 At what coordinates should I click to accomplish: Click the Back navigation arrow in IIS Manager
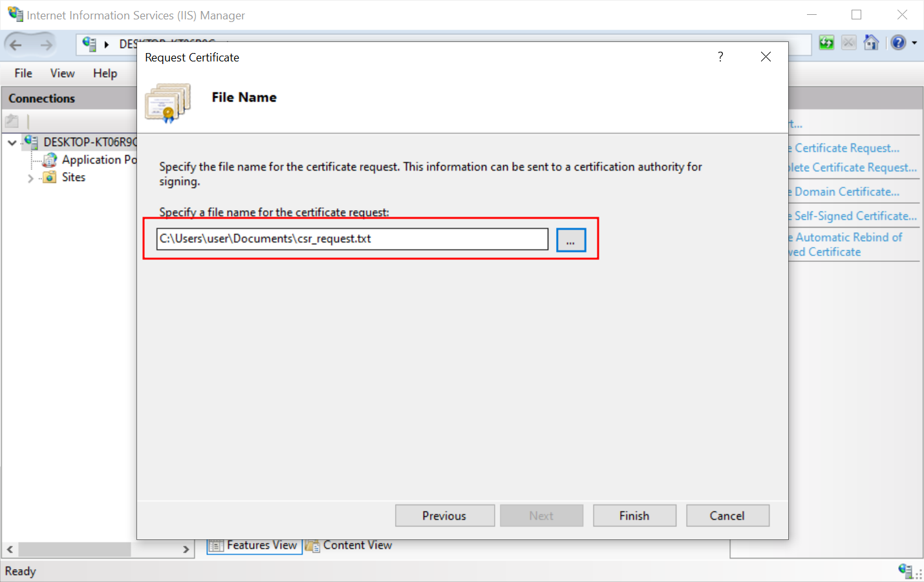(x=16, y=45)
